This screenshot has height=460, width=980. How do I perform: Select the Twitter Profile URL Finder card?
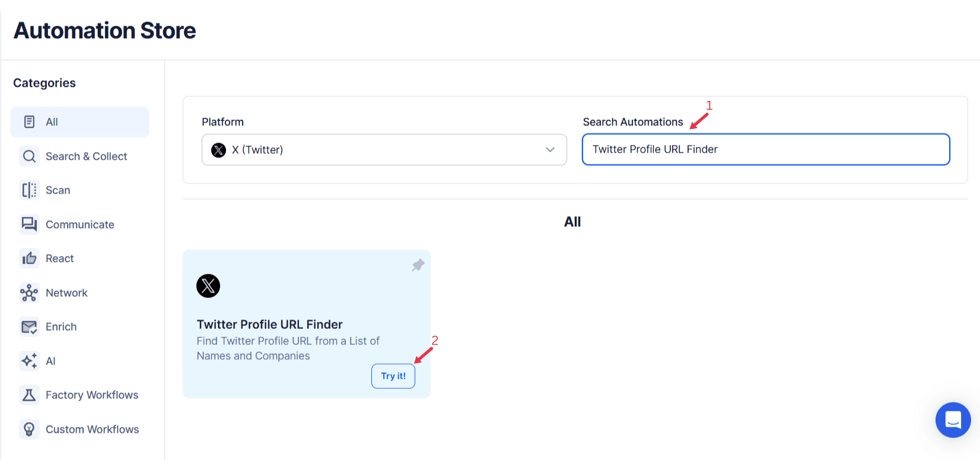coord(307,324)
